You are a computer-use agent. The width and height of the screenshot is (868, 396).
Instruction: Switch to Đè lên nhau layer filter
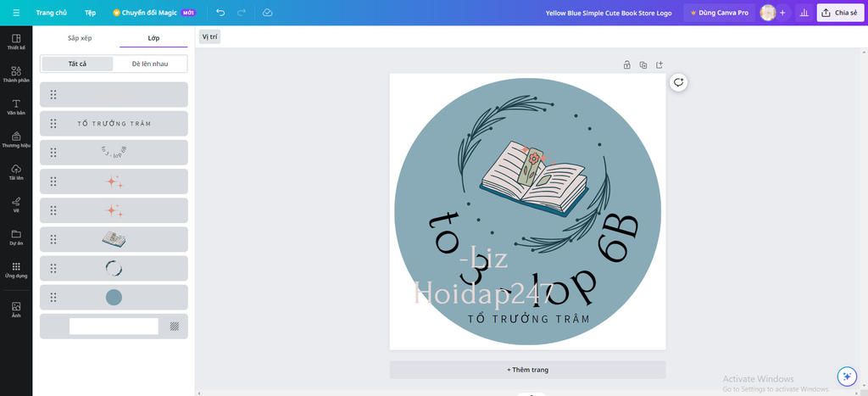150,64
